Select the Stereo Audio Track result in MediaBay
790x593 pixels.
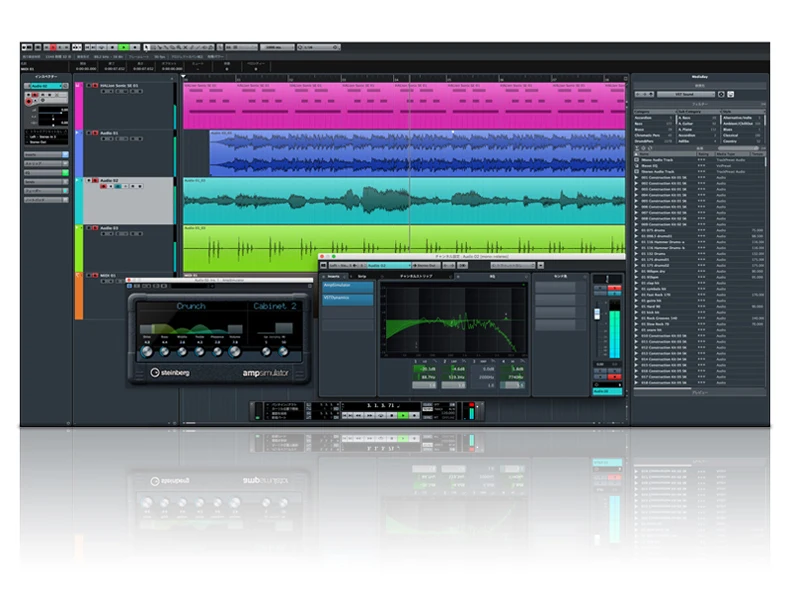click(699, 171)
